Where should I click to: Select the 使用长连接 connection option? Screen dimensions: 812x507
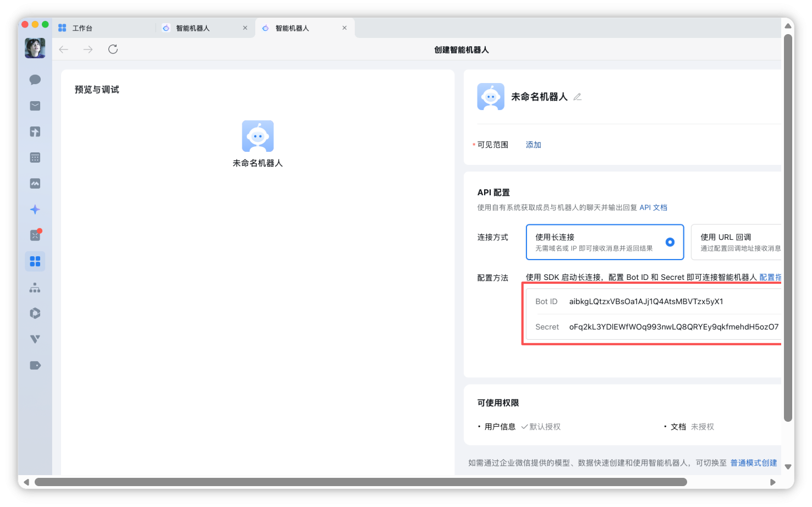pyautogui.click(x=605, y=242)
